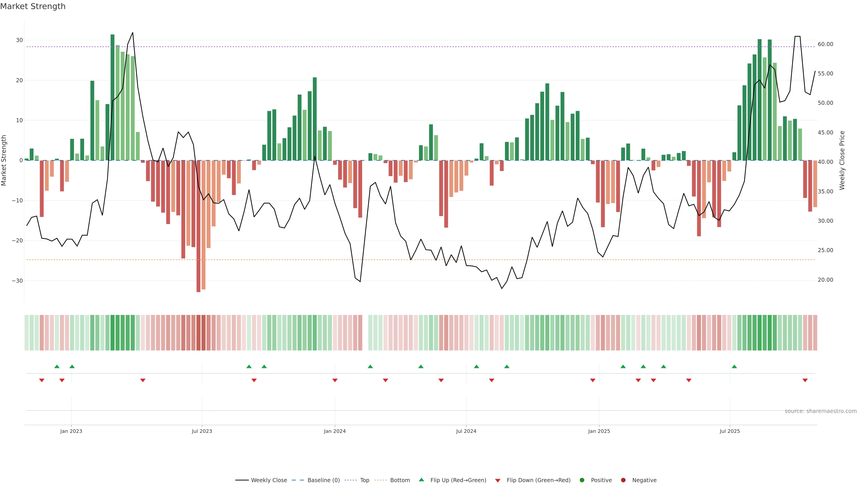Image resolution: width=868 pixels, height=488 pixels.
Task: Click Flip Up green triangle legend icon
Action: point(421,480)
